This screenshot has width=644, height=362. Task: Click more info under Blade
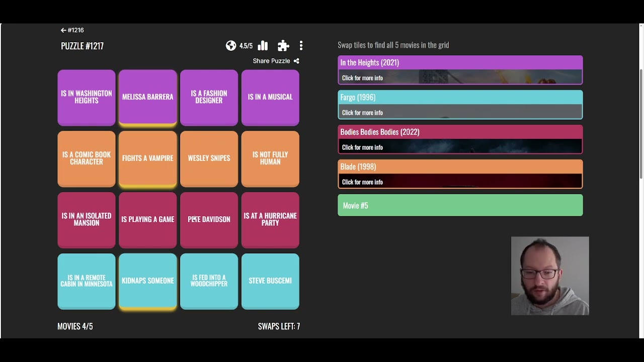[x=362, y=182]
